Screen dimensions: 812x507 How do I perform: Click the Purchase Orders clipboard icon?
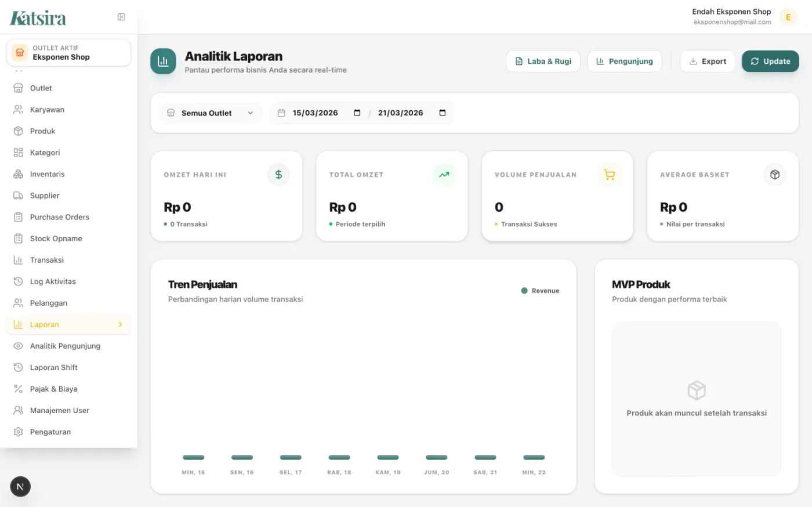(x=18, y=217)
